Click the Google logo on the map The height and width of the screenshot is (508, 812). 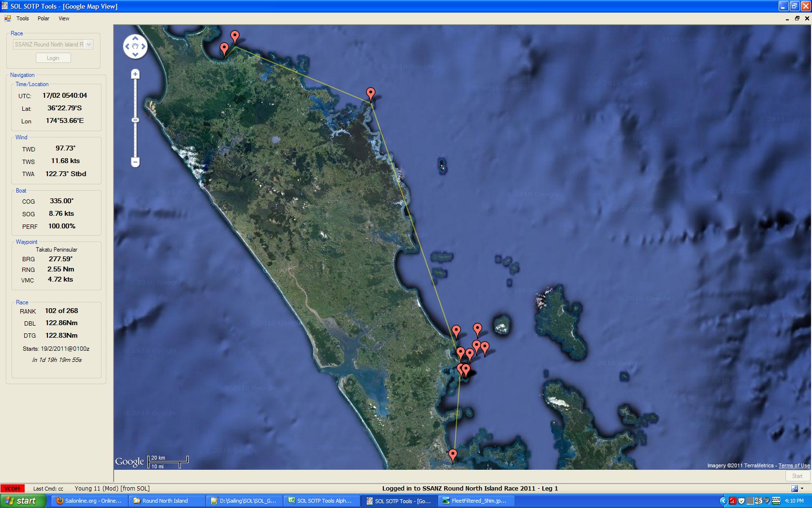coord(130,462)
